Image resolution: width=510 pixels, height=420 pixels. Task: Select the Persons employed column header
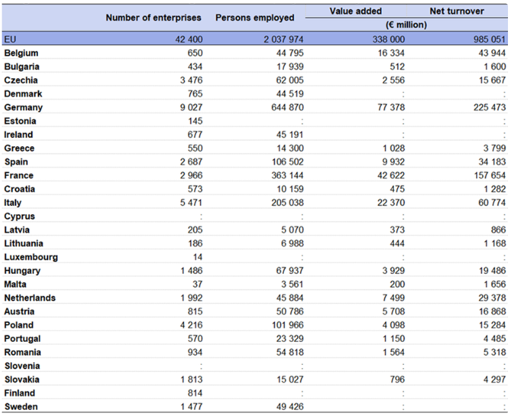[x=255, y=18]
